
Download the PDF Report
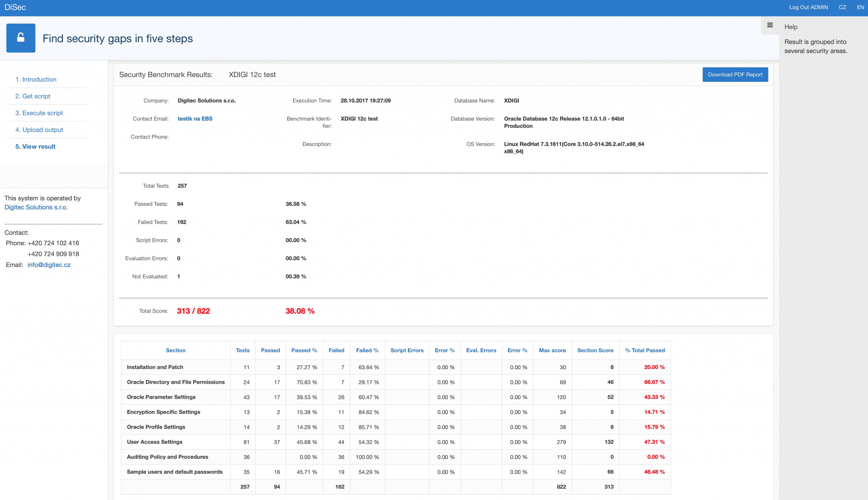734,75
